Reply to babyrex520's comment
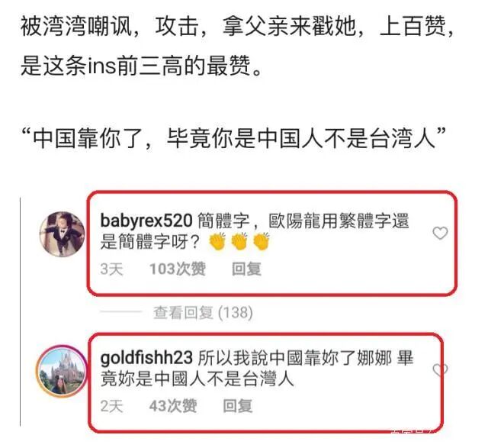 (x=246, y=269)
